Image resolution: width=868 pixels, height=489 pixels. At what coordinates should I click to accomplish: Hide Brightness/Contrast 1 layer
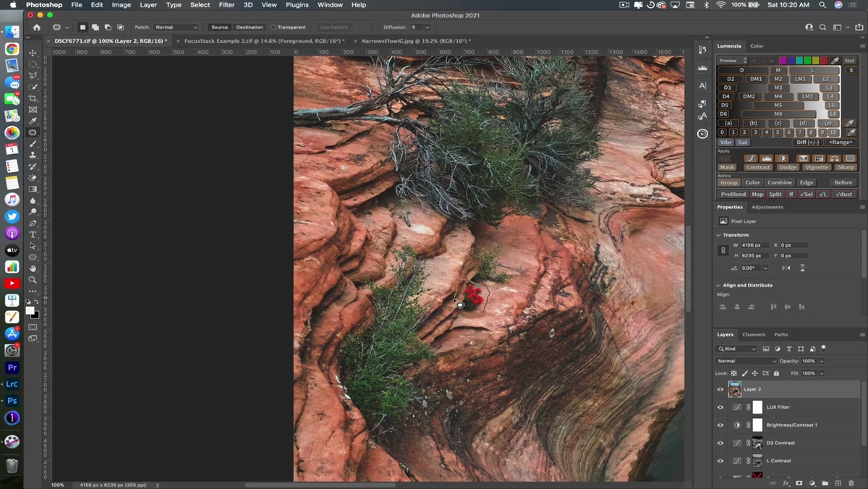click(720, 425)
